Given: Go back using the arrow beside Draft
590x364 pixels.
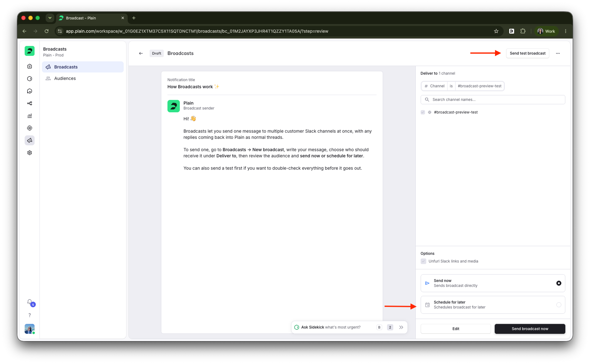Looking at the screenshot, I should (141, 53).
